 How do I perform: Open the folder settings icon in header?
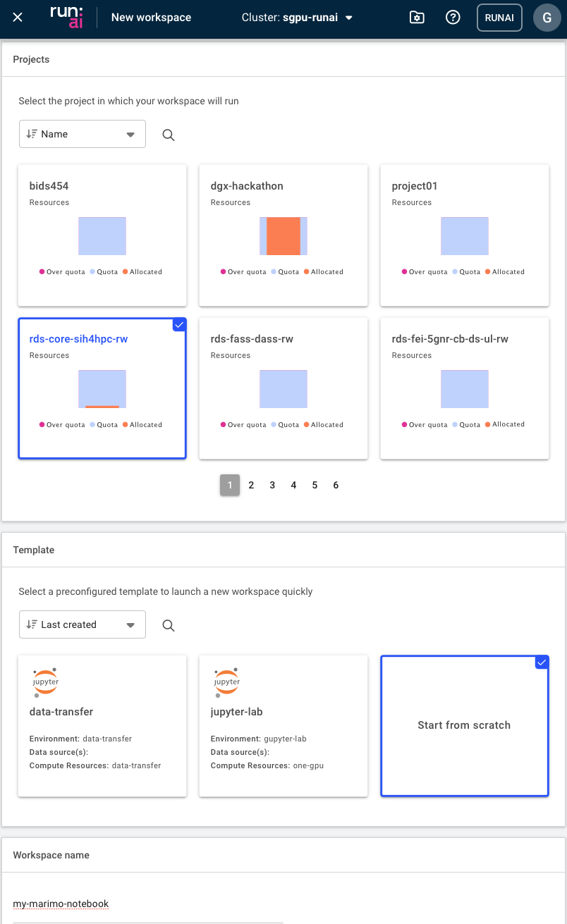pyautogui.click(x=417, y=18)
